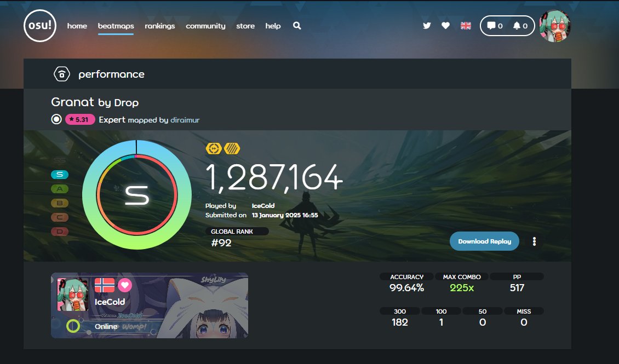Click the ACCURACY label
Viewport: 619px width, 364px height.
406,277
